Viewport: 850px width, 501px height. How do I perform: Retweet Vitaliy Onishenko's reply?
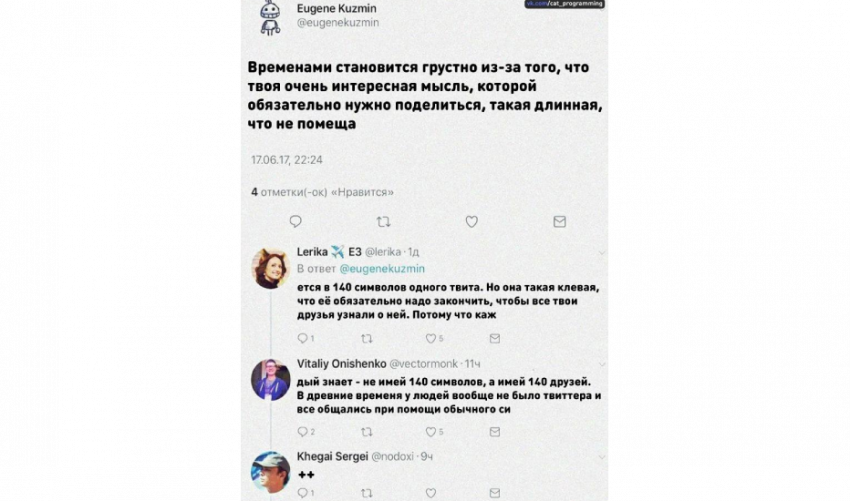(x=367, y=432)
